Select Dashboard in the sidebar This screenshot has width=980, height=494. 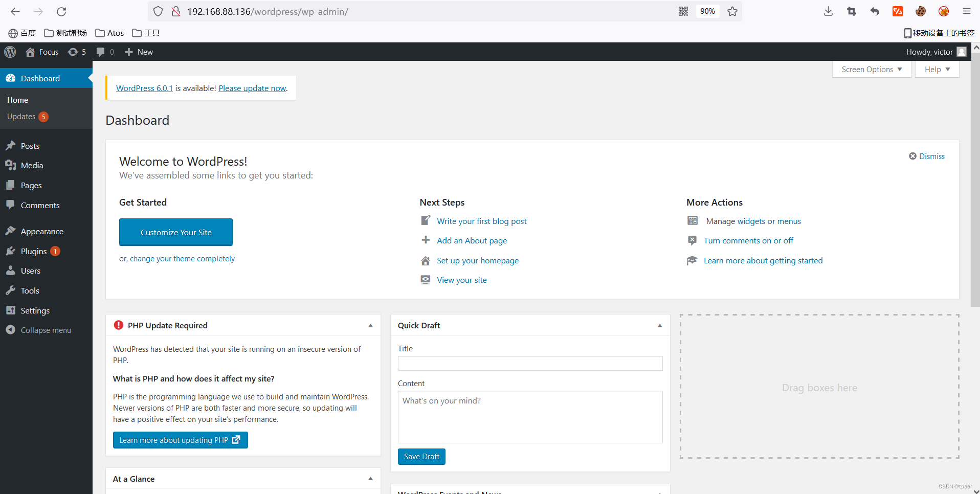click(46, 78)
